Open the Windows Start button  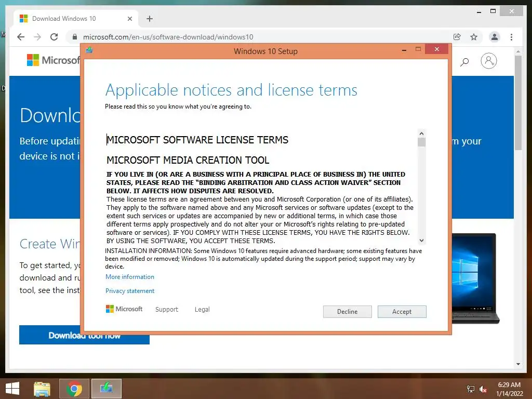tap(12, 389)
